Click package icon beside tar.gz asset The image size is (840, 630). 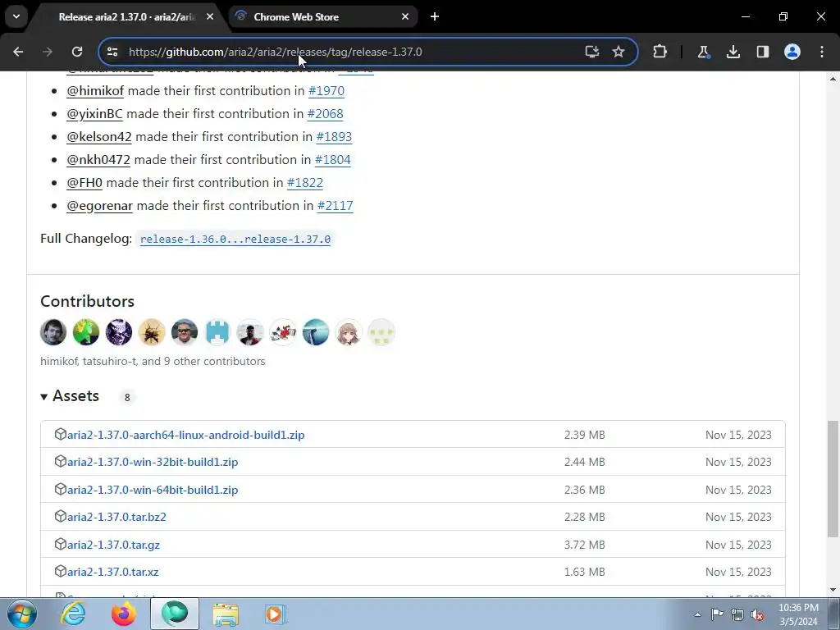coord(61,545)
